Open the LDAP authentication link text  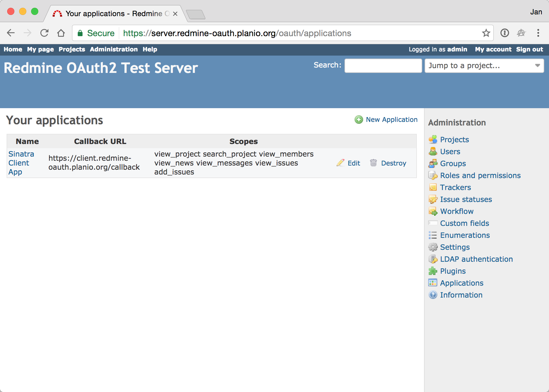pyautogui.click(x=476, y=259)
